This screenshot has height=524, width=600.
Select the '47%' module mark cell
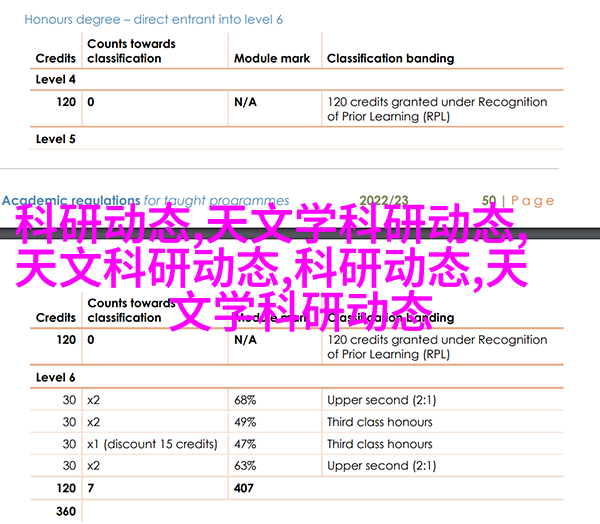(x=246, y=444)
